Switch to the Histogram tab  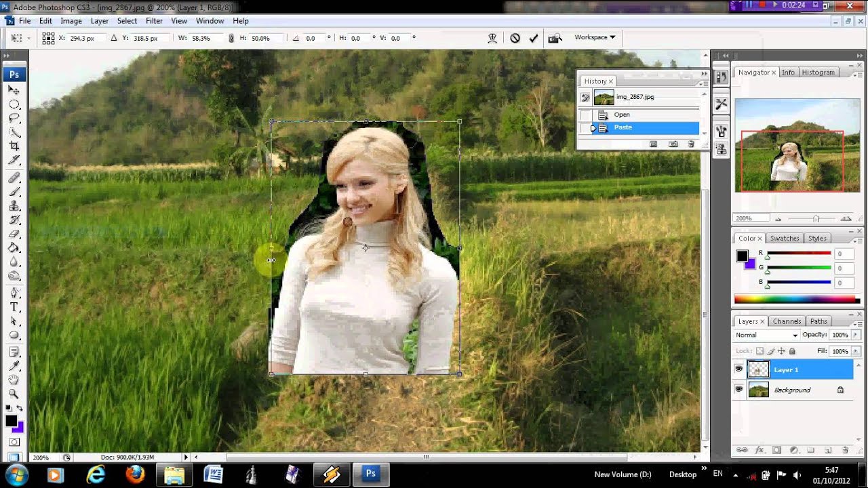pyautogui.click(x=818, y=73)
